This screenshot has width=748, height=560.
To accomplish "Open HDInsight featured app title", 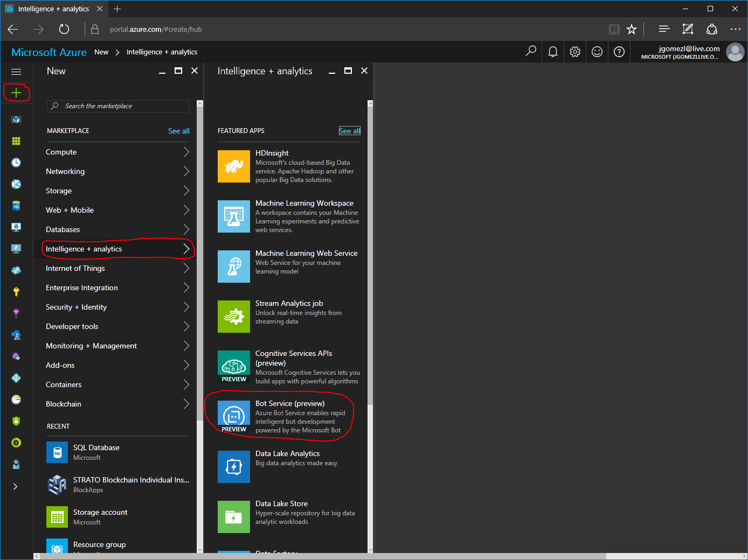I will click(x=272, y=153).
